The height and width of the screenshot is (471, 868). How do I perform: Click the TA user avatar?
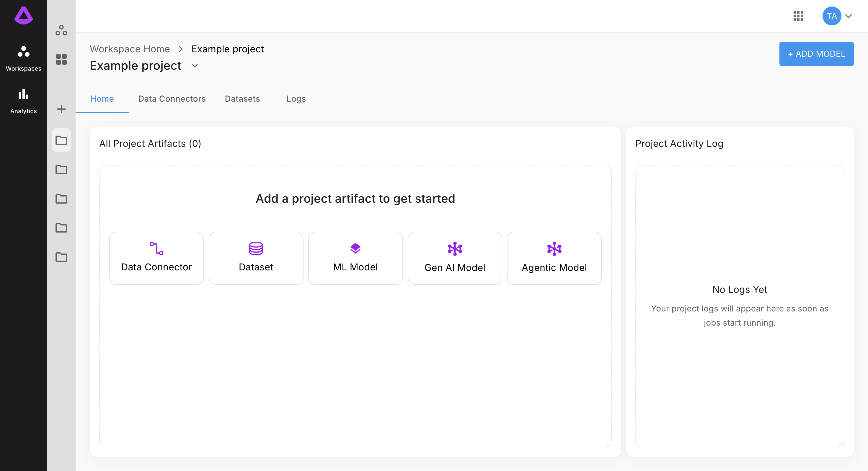831,16
